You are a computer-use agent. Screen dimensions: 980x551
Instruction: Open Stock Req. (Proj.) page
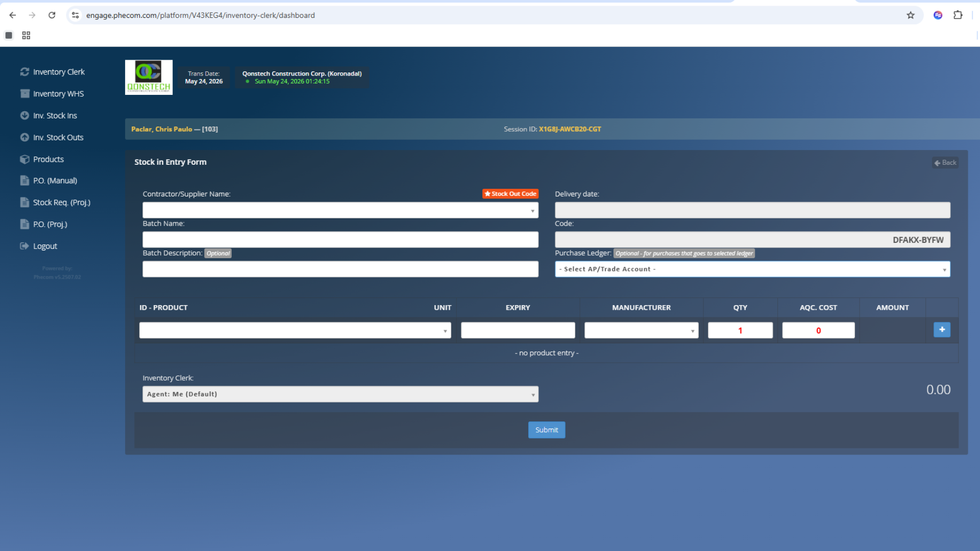click(x=62, y=203)
